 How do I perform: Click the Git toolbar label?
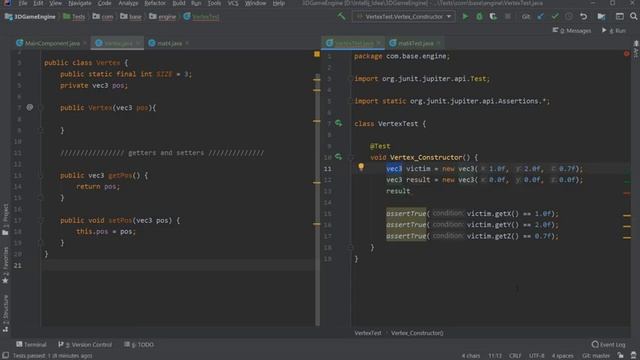526,17
